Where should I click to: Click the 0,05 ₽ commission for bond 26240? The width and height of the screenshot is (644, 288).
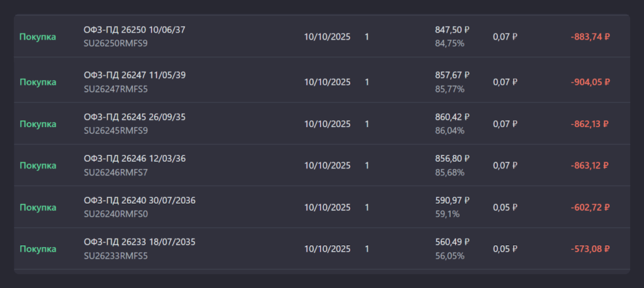505,208
